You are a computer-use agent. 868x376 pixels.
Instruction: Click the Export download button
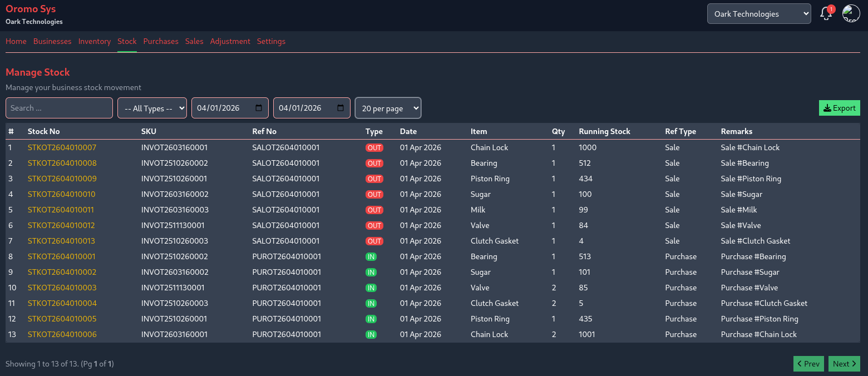tap(840, 108)
